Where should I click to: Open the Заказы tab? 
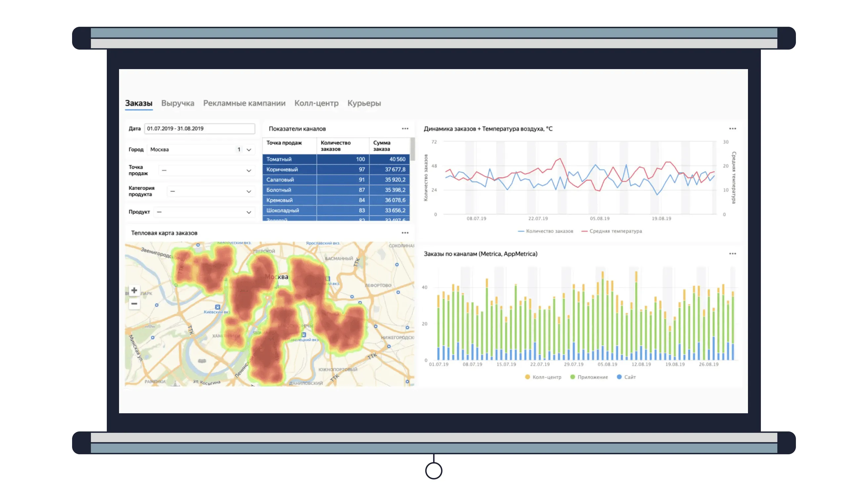[139, 103]
